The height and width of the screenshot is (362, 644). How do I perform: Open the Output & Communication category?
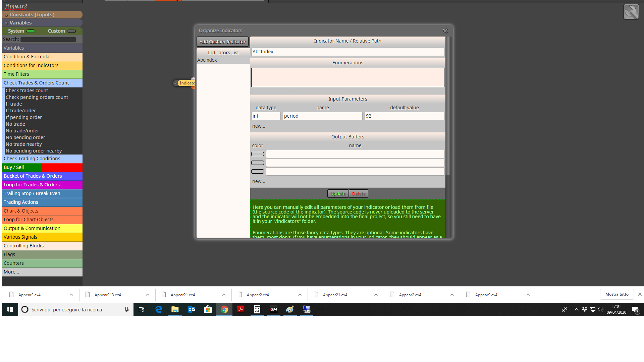pyautogui.click(x=42, y=228)
